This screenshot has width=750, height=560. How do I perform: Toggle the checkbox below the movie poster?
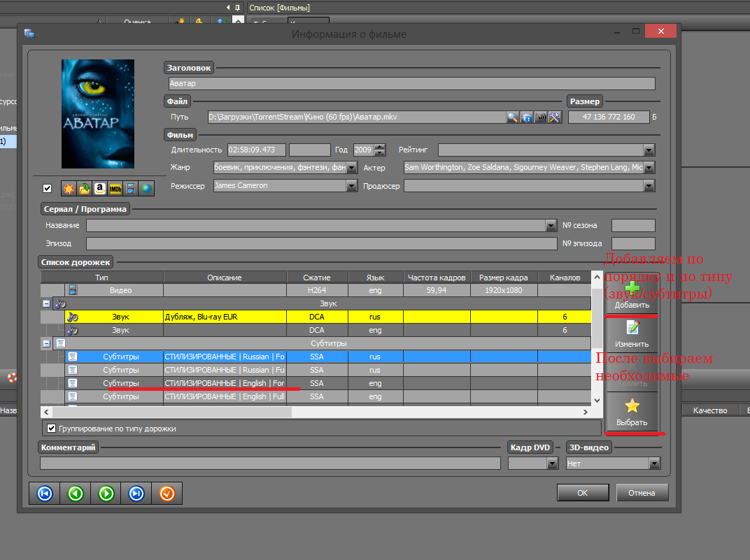[x=48, y=188]
